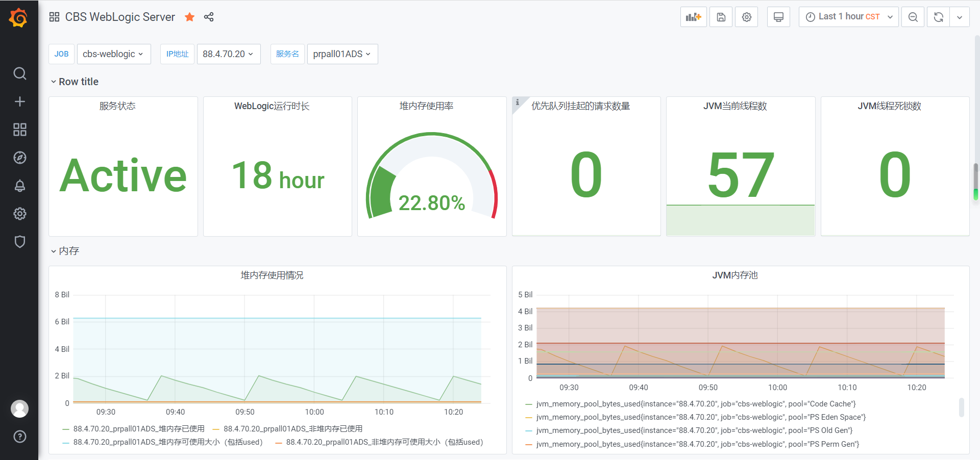Open the user profile avatar

(x=19, y=408)
